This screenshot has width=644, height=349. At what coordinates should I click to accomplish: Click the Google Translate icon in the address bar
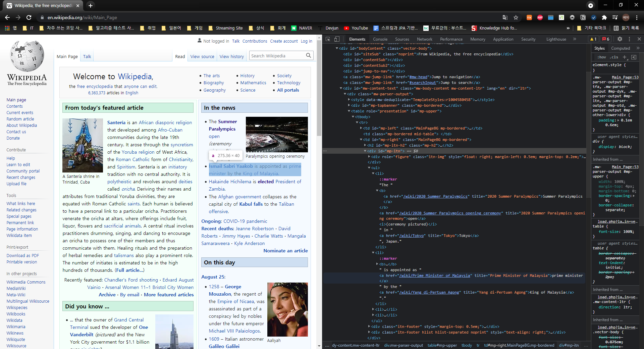(x=505, y=17)
